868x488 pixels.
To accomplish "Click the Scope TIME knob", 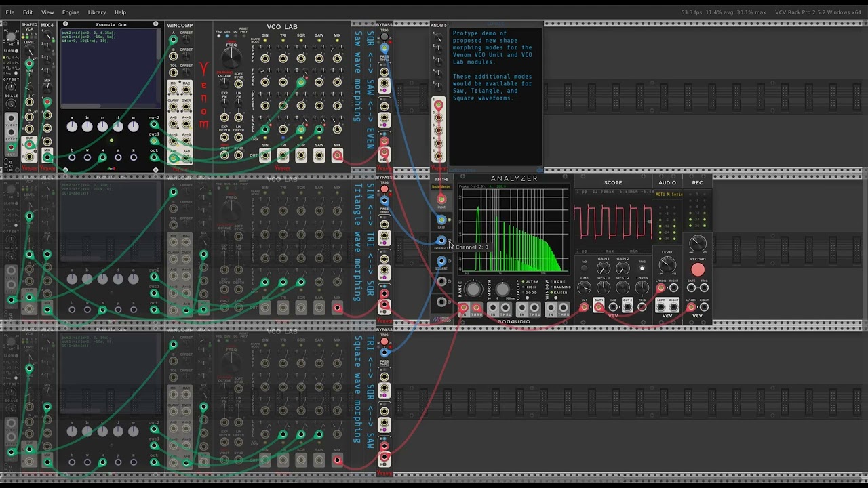I will click(584, 287).
